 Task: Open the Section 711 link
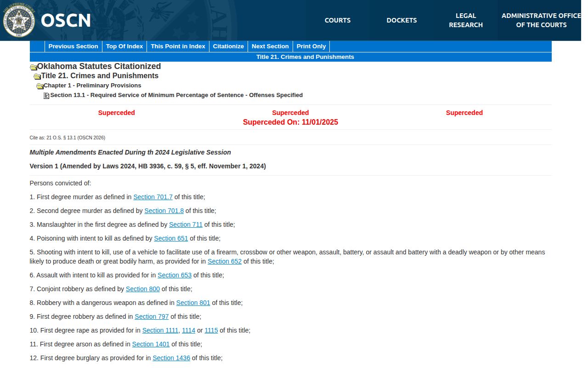[x=186, y=224]
